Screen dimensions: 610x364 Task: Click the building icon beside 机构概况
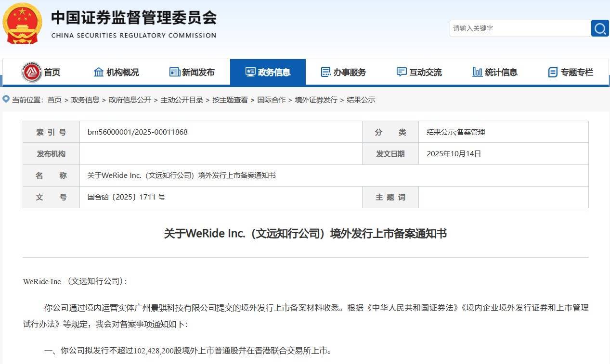(x=99, y=72)
